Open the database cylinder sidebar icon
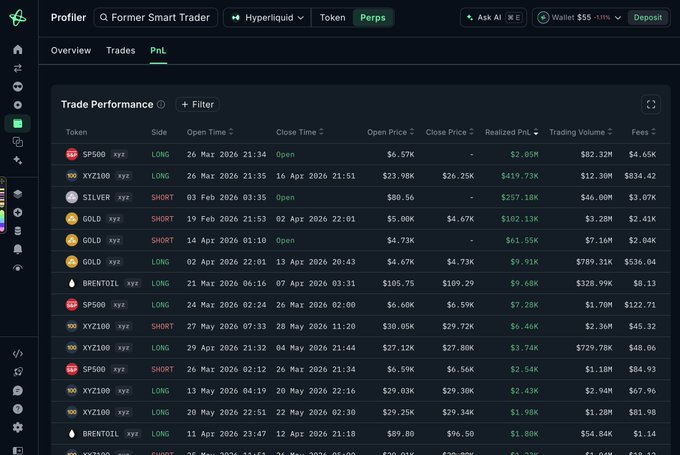Screen dimensions: 680x455 point(18,231)
